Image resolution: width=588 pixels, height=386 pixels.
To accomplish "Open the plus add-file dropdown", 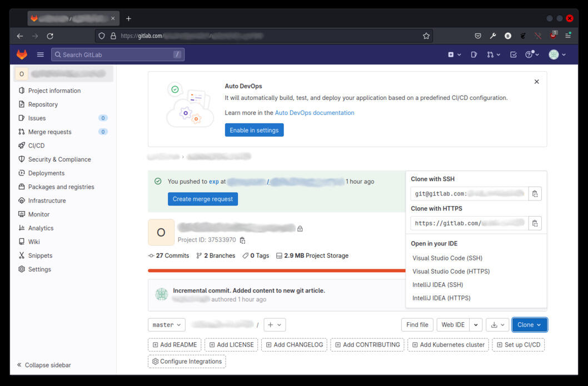I will [275, 325].
